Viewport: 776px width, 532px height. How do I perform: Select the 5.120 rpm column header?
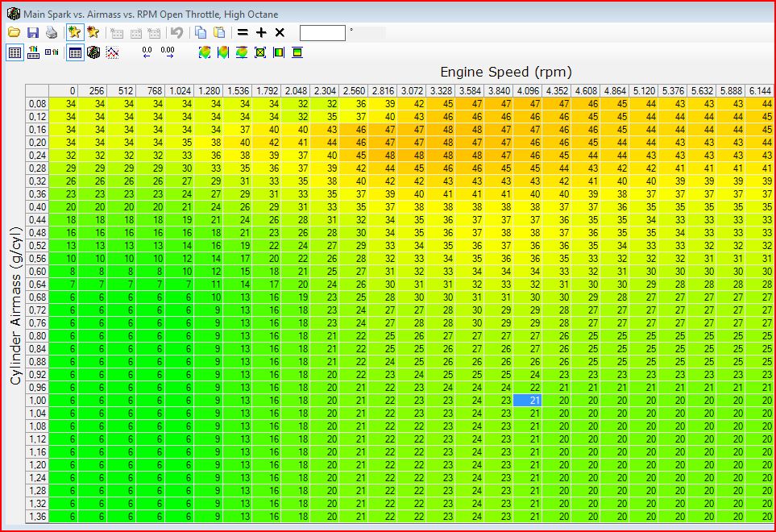click(x=643, y=91)
